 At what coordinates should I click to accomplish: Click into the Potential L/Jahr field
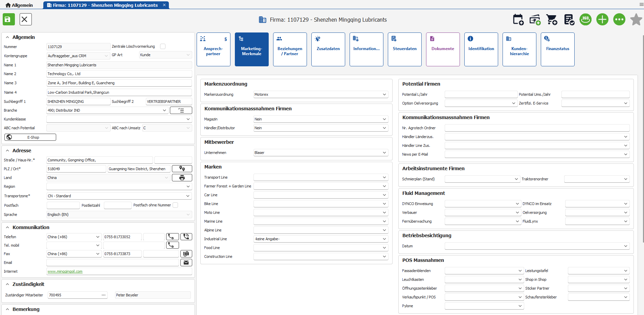pyautogui.click(x=481, y=94)
